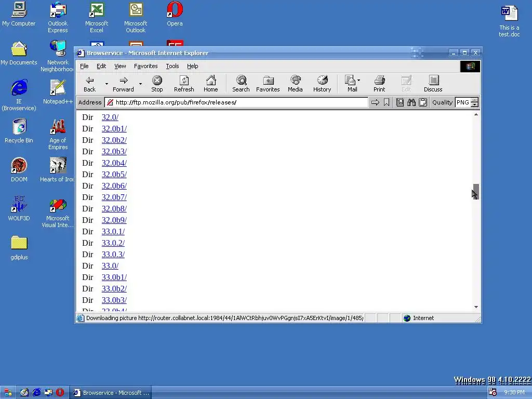Open the 33.0.3/ directory link
532x399 pixels.
tap(113, 255)
